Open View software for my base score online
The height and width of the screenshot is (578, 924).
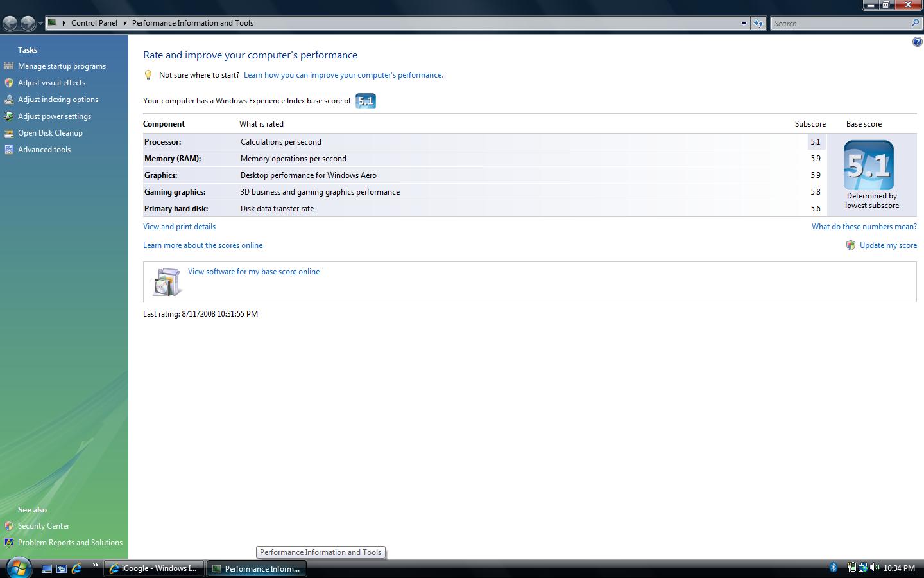click(x=254, y=272)
